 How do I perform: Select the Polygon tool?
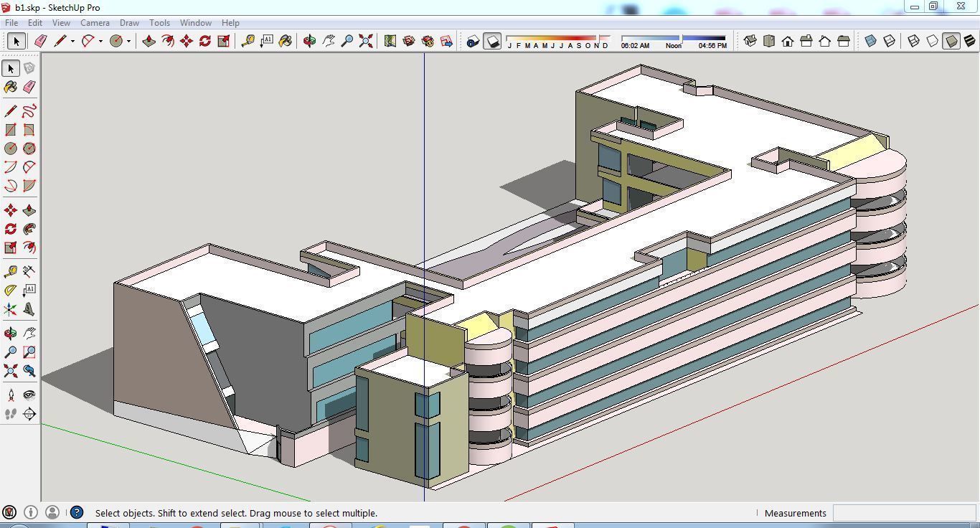29,148
